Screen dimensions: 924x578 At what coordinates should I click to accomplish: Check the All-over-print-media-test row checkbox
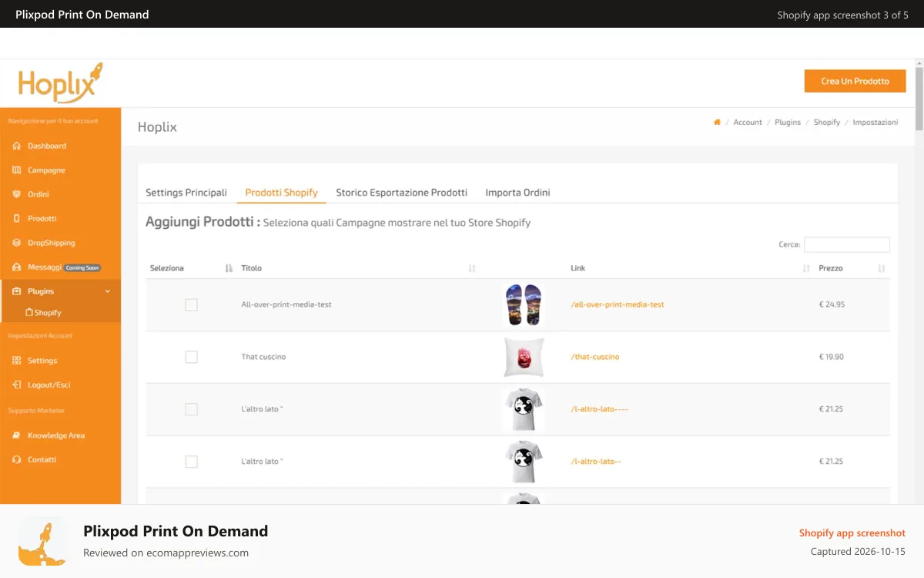(x=191, y=305)
